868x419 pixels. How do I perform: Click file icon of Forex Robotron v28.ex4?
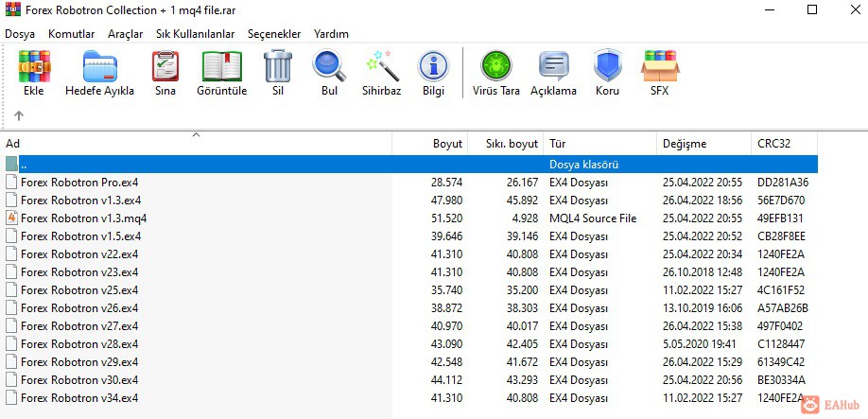pos(11,344)
